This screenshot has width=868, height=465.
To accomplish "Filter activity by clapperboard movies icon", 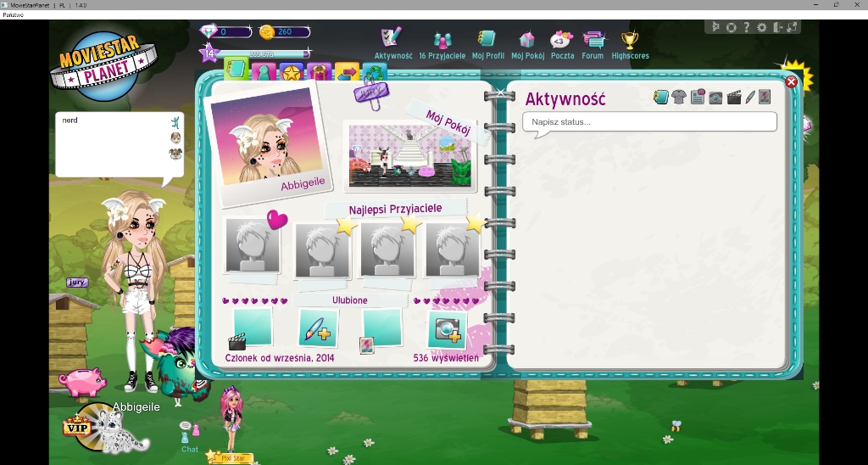I will pyautogui.click(x=733, y=98).
